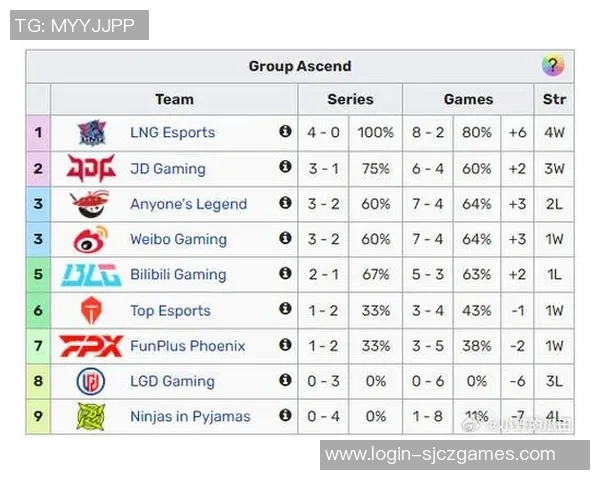
Task: Click the LNG Esports team logo
Action: [91, 133]
